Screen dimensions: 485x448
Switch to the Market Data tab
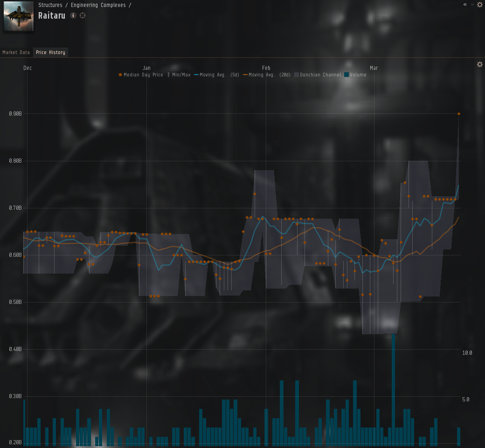16,52
